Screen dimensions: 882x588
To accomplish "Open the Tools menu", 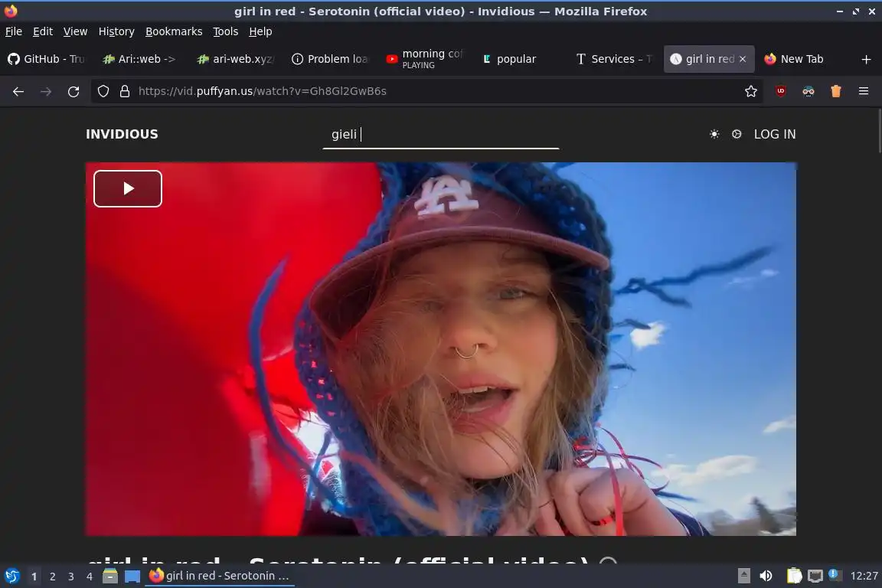I will [226, 31].
